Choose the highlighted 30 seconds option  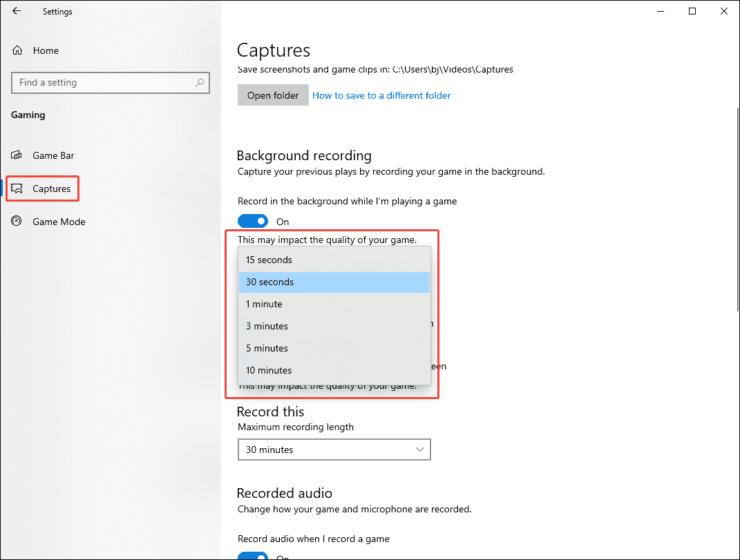click(334, 282)
